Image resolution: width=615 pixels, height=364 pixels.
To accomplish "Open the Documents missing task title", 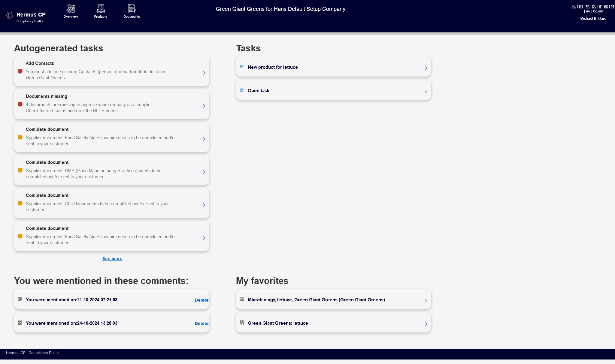I will (47, 96).
